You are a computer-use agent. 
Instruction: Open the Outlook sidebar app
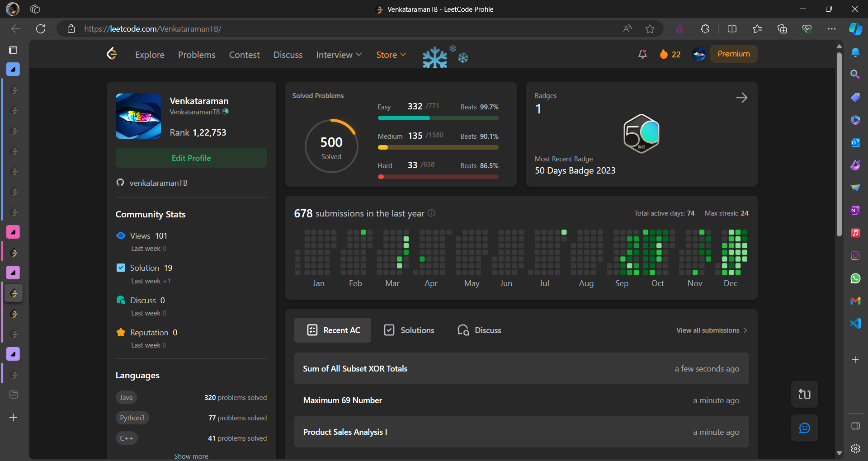(x=855, y=143)
